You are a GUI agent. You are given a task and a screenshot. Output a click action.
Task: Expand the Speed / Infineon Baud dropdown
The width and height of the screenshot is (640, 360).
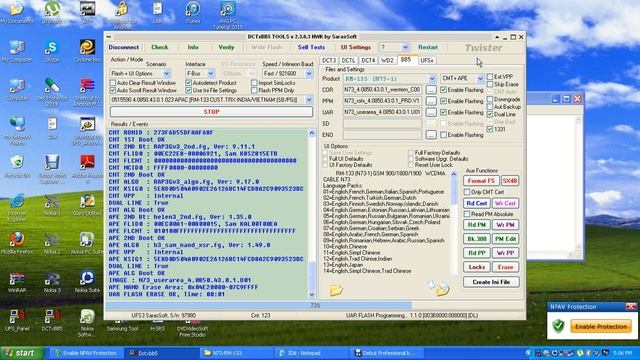(309, 73)
